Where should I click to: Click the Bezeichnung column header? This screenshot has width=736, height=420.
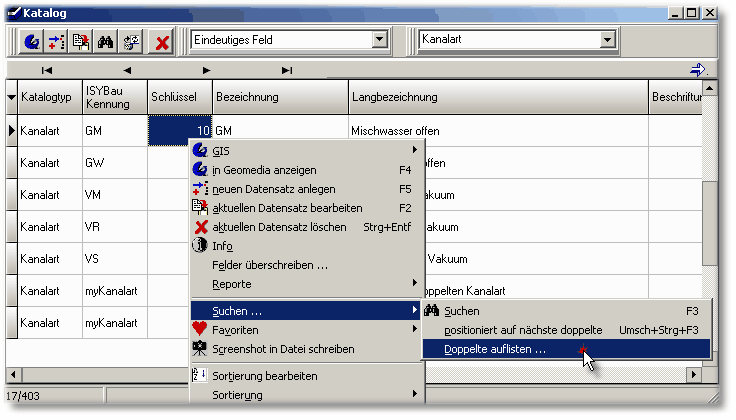[281, 97]
